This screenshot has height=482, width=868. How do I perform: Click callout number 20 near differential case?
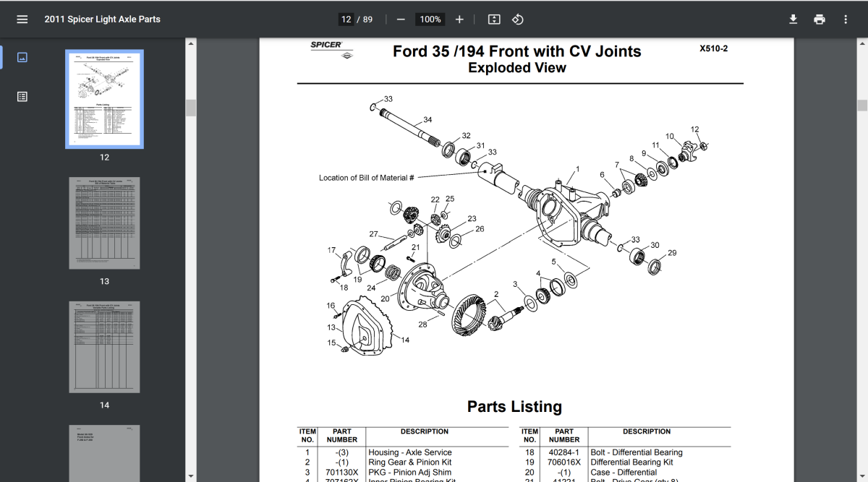(x=385, y=298)
